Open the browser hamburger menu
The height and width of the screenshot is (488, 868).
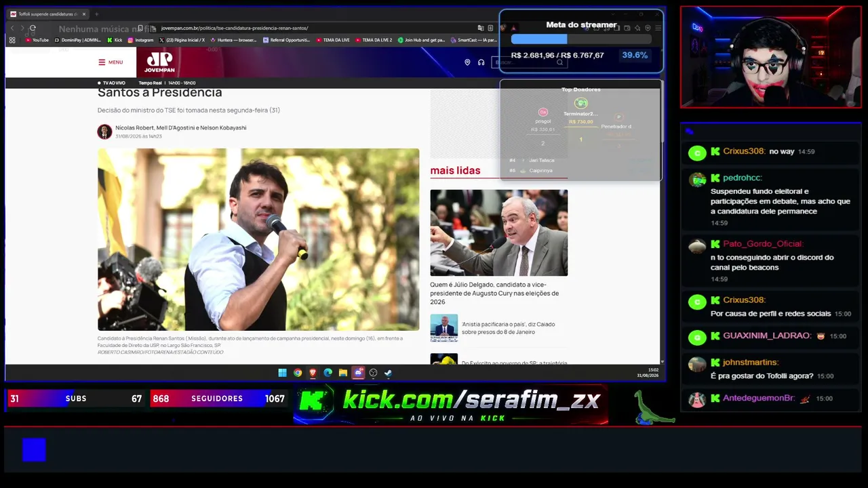point(657,28)
